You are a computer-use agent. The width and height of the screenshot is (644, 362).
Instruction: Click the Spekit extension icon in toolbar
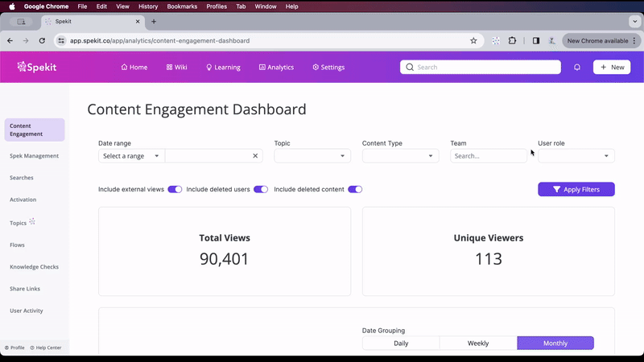(x=496, y=41)
